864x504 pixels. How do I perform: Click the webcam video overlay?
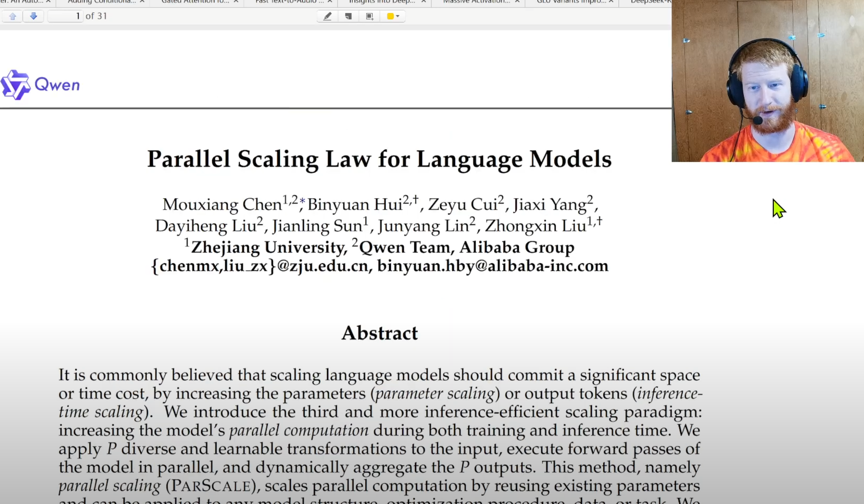(x=768, y=81)
